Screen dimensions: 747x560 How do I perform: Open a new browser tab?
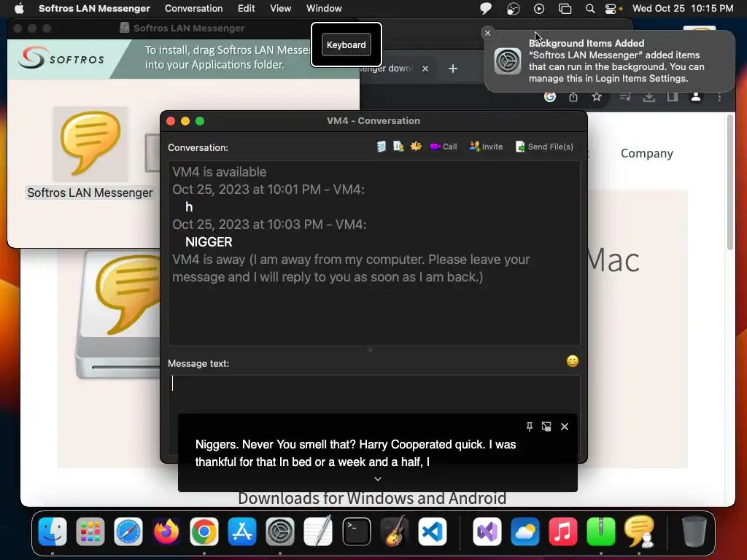click(x=453, y=69)
